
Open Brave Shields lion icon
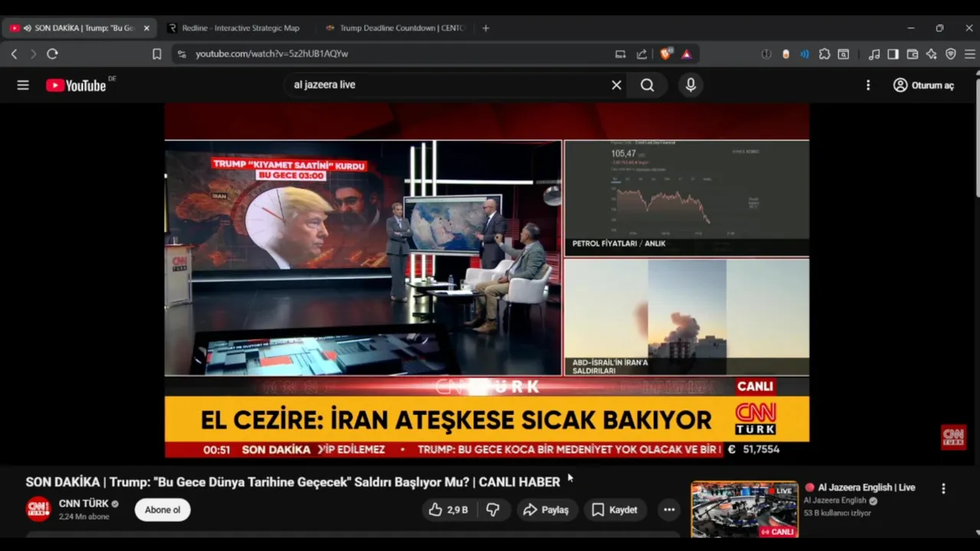pyautogui.click(x=665, y=54)
